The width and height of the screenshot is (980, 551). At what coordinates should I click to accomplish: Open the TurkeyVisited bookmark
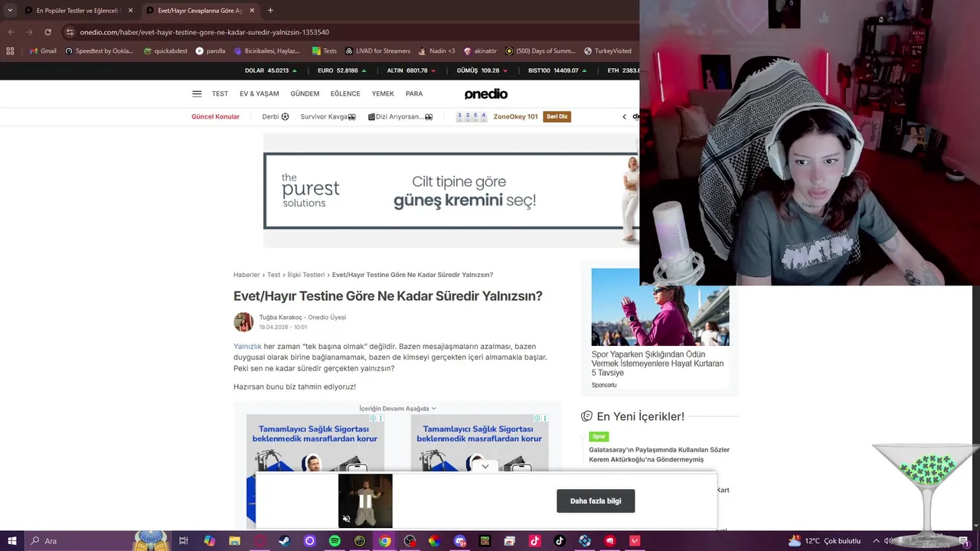[608, 51]
